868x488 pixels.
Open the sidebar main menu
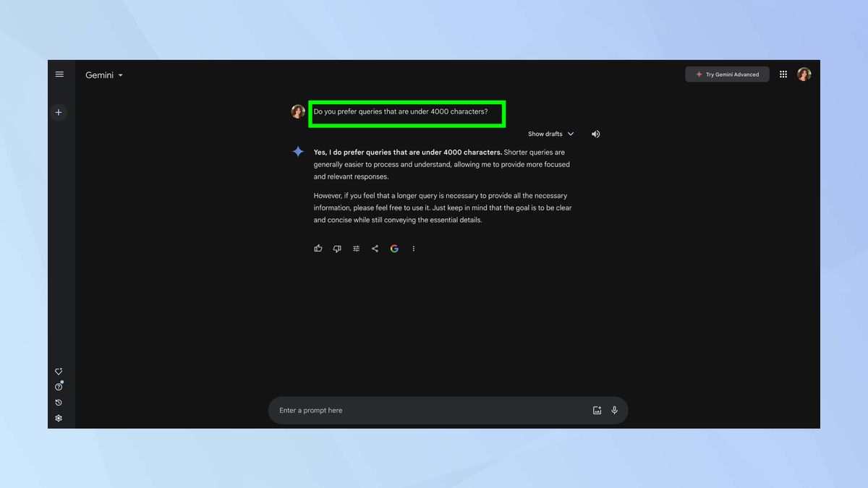59,74
